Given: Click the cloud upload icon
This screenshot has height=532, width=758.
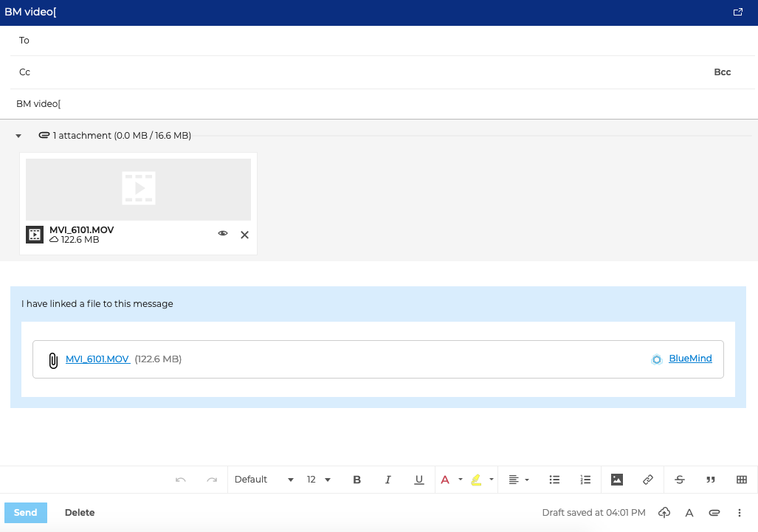Looking at the screenshot, I should coord(664,513).
